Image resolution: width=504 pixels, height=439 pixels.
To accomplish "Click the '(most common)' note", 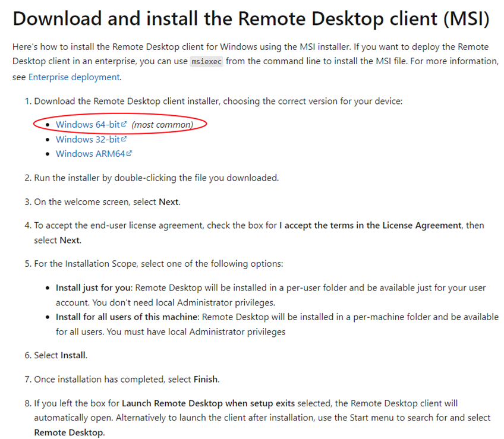I will click(162, 125).
